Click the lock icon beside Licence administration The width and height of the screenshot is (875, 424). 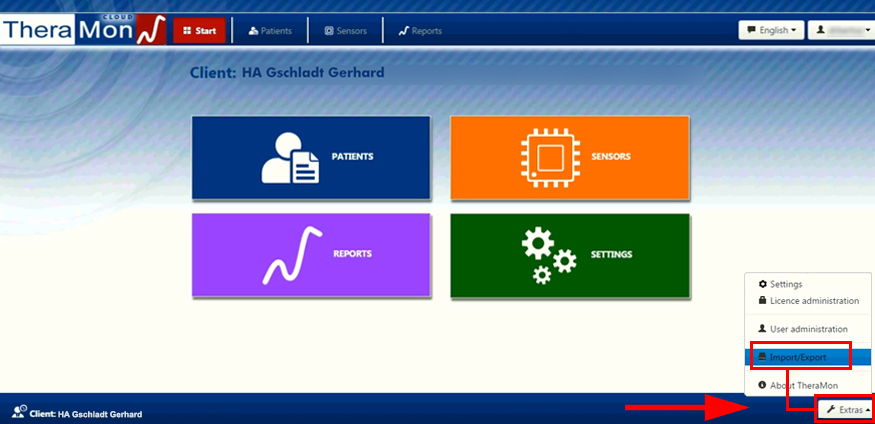click(x=763, y=301)
